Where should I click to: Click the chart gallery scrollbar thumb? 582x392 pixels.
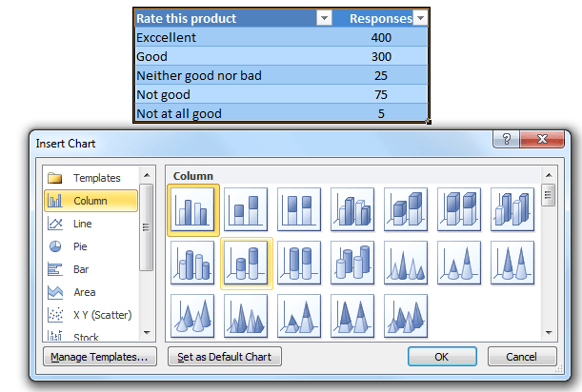coord(549,195)
